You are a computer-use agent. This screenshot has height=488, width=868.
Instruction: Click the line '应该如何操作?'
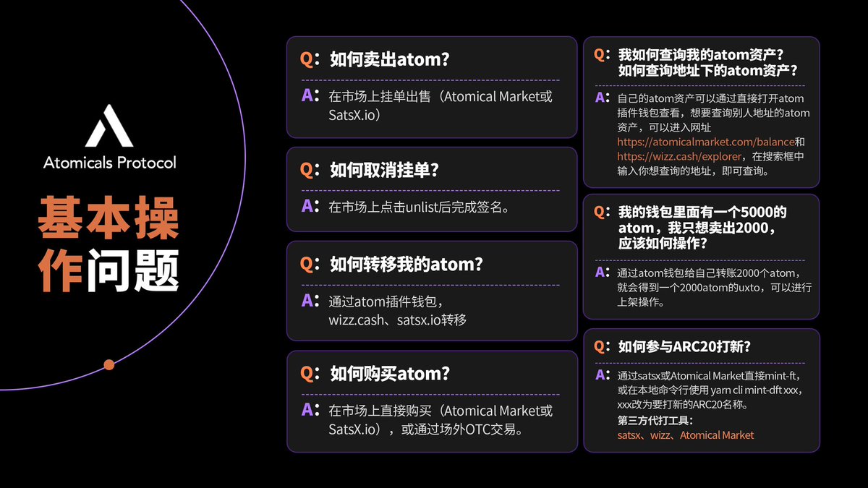(x=663, y=244)
